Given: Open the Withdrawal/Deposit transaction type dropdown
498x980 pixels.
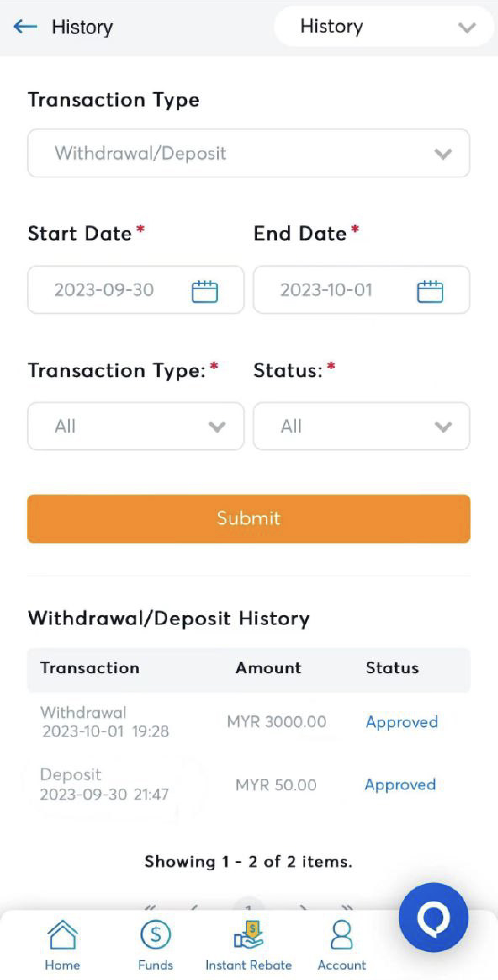Looking at the screenshot, I should tap(249, 153).
